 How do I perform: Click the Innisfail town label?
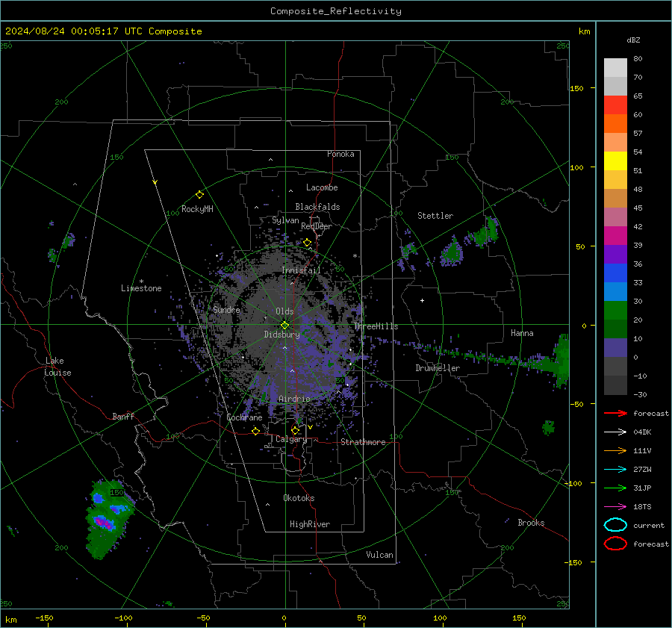tap(302, 270)
